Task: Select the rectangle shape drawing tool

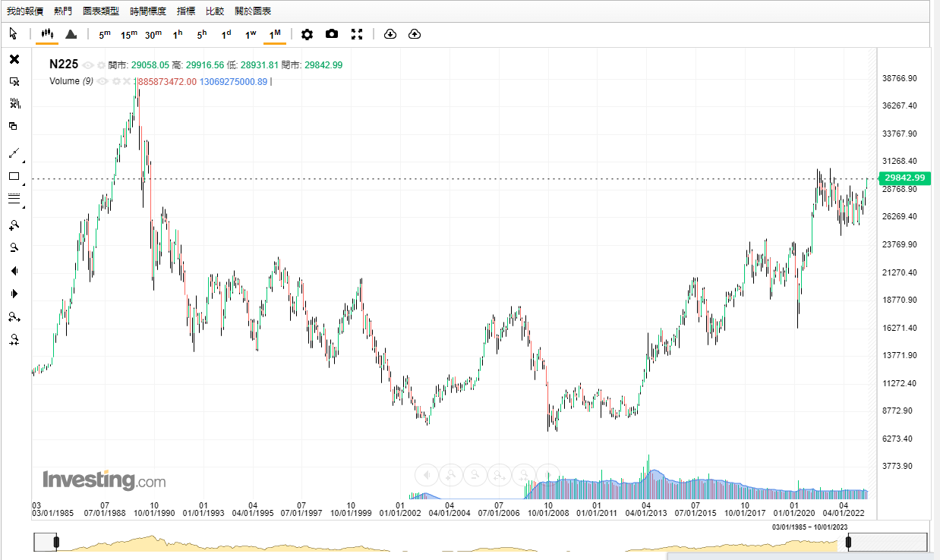Action: point(14,176)
